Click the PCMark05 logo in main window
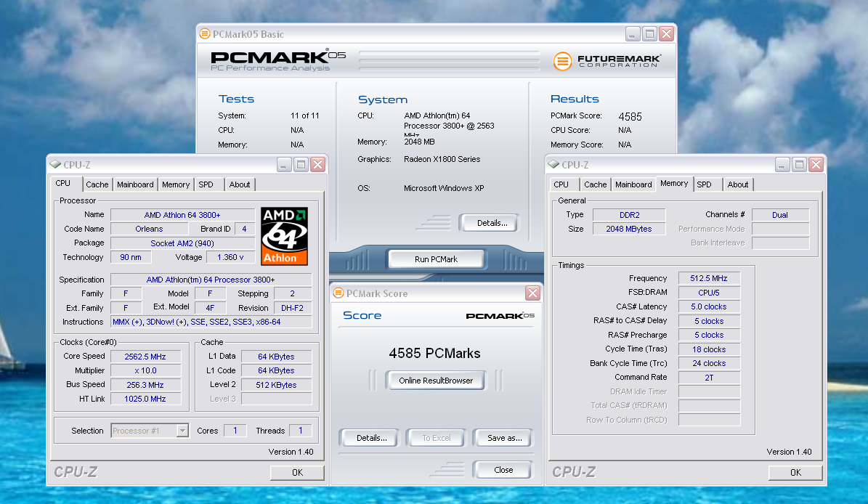Viewport: 868px width, 504px height. tap(278, 60)
